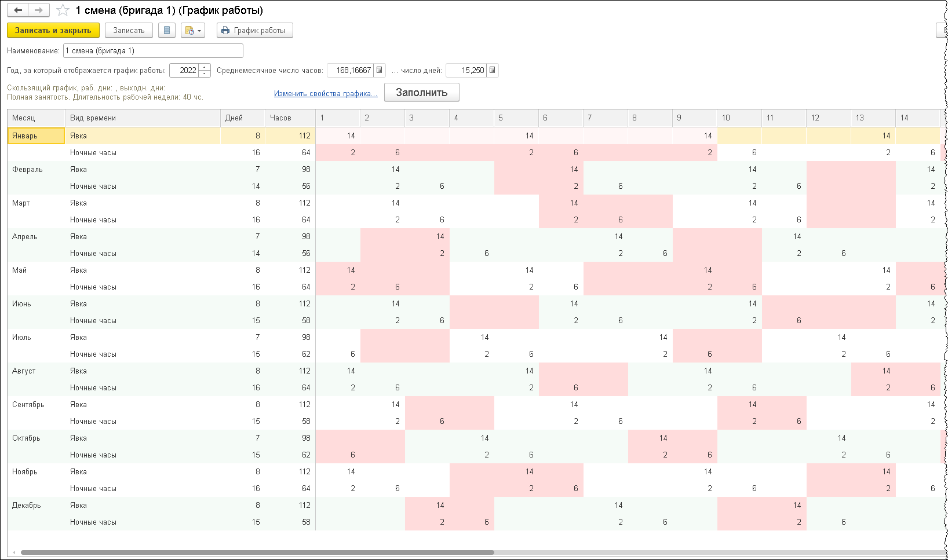
Task: Go forward with the right arrow button
Action: click(39, 10)
